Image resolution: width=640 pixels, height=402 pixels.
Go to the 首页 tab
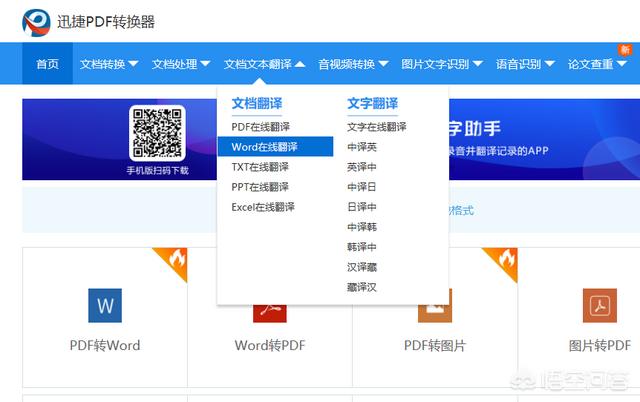click(x=47, y=64)
